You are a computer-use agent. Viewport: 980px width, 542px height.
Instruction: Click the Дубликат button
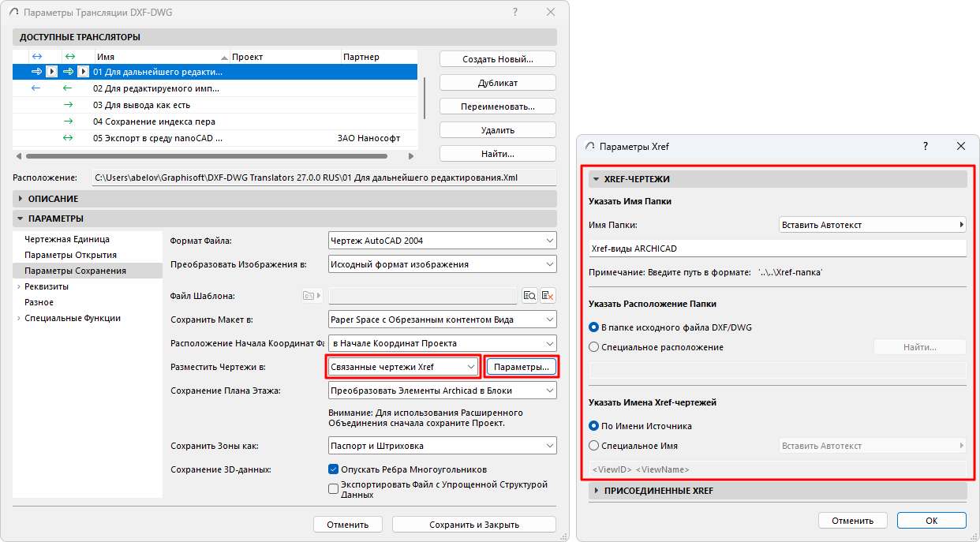(498, 83)
